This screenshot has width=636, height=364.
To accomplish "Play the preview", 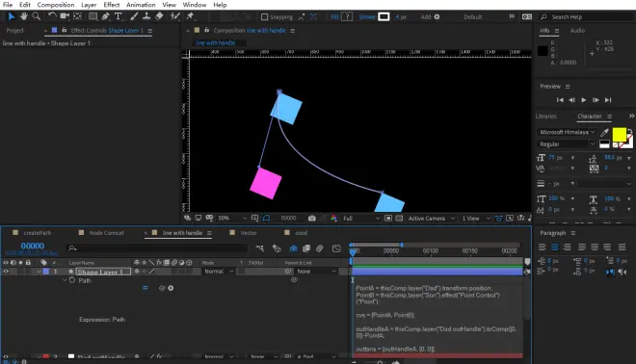I will point(584,100).
